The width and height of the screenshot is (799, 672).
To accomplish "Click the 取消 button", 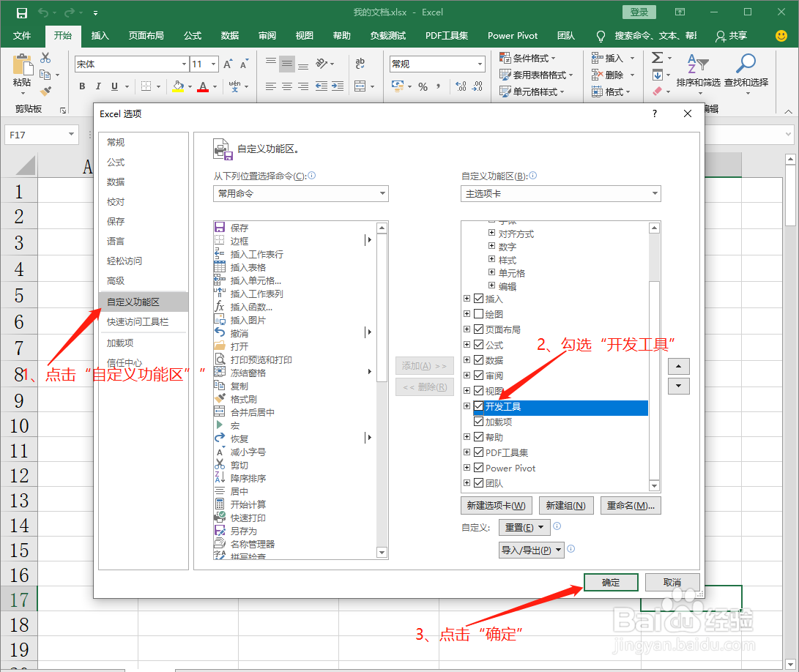I will click(672, 583).
